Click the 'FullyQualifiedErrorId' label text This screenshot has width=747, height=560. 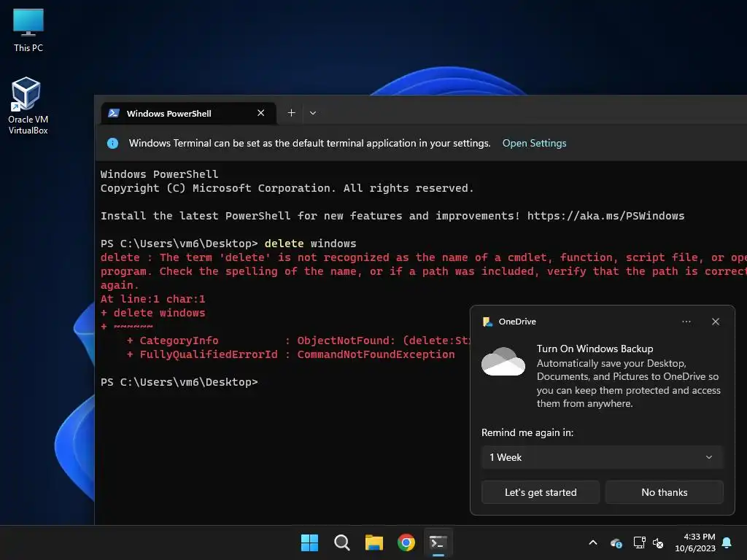208,354
